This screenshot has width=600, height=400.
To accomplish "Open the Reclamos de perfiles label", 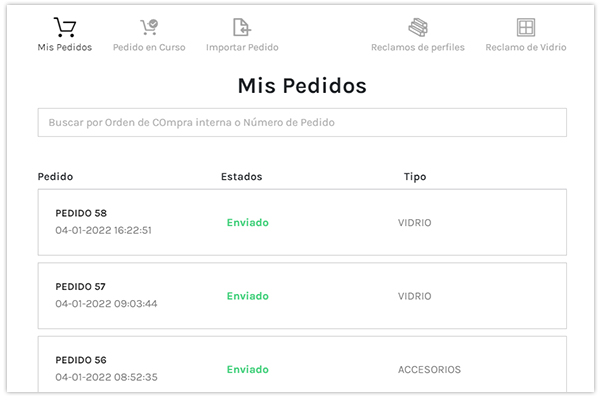I will point(417,47).
